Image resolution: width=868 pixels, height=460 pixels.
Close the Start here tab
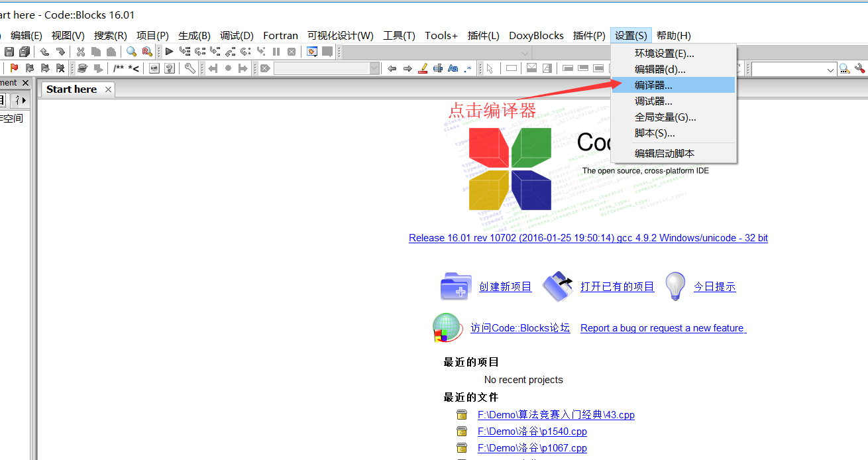pyautogui.click(x=108, y=89)
